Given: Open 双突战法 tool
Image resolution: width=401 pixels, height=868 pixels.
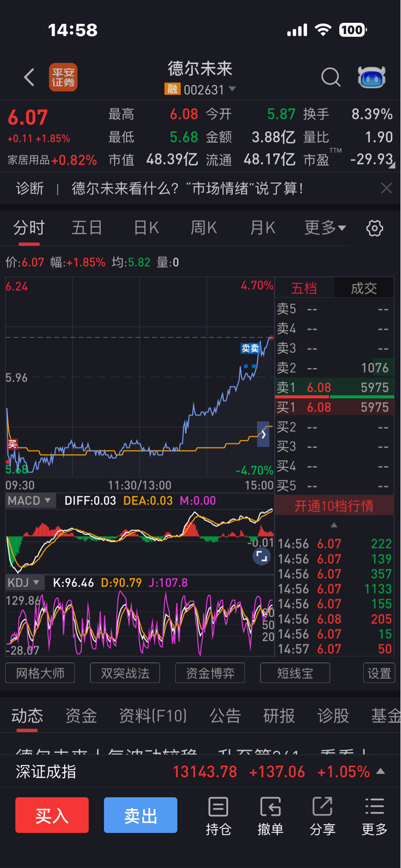Looking at the screenshot, I should [125, 673].
